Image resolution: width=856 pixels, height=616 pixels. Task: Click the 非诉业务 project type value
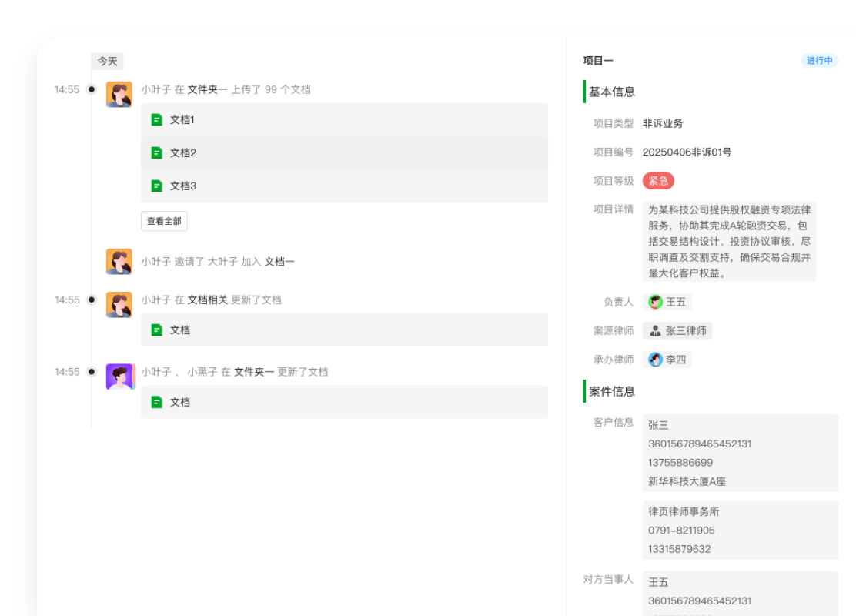click(663, 123)
